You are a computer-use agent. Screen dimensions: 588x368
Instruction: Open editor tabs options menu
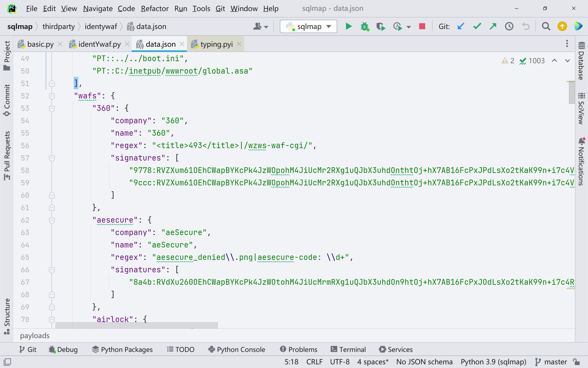(567, 44)
